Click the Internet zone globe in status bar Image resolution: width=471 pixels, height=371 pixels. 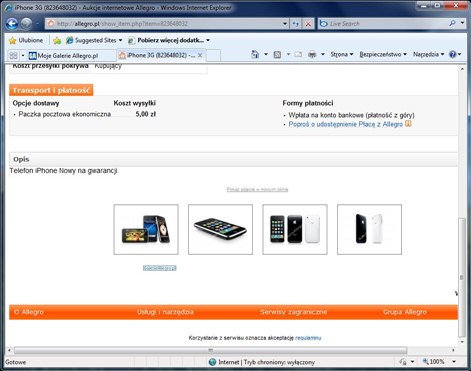[x=212, y=362]
